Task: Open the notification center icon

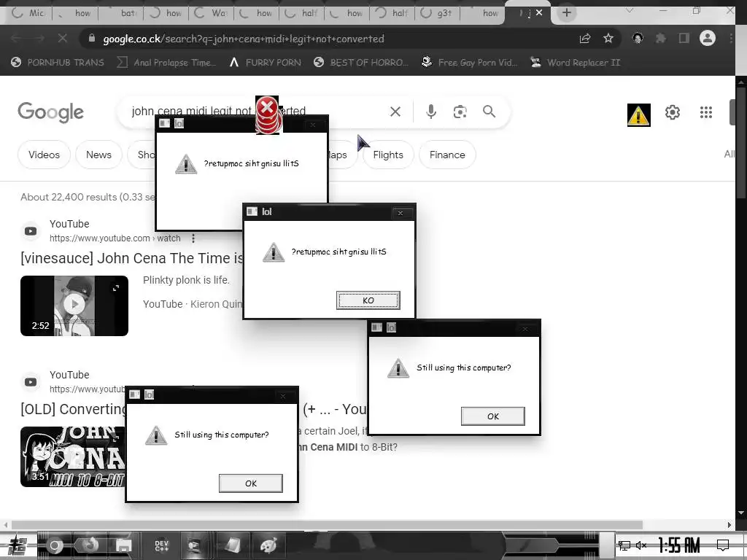Action: click(x=723, y=545)
